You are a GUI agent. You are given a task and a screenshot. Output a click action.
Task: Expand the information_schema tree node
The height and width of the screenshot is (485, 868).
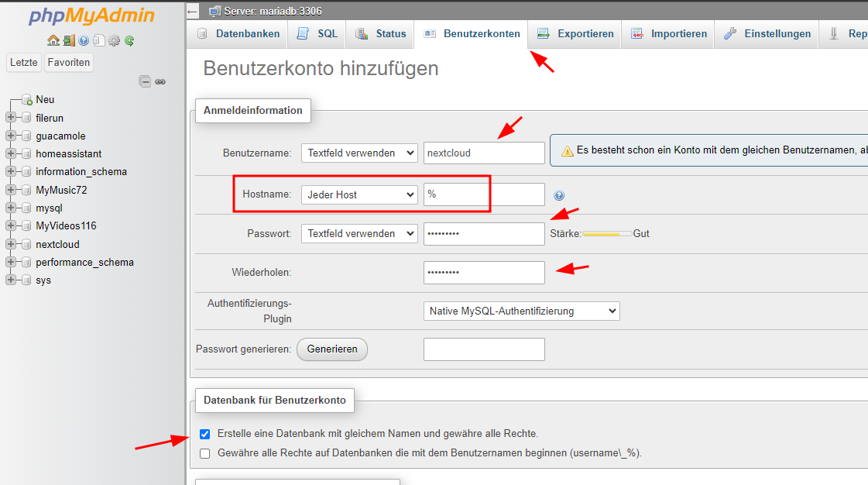click(x=11, y=172)
